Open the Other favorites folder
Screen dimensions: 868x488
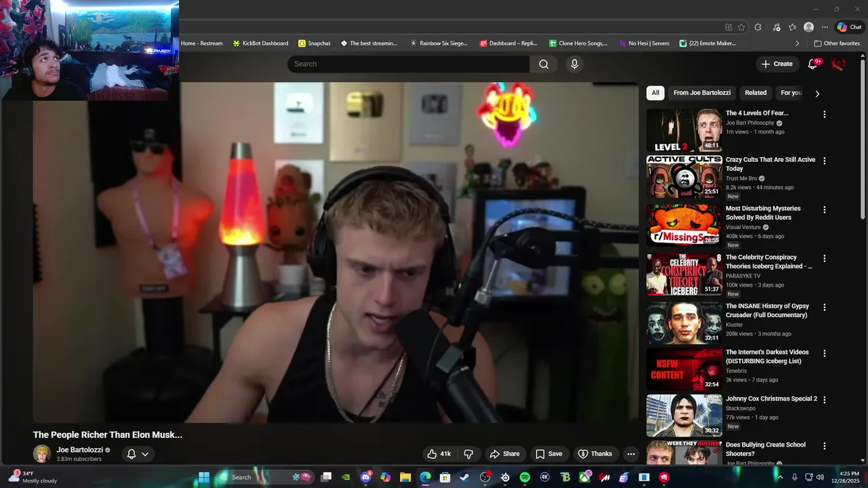pos(837,43)
